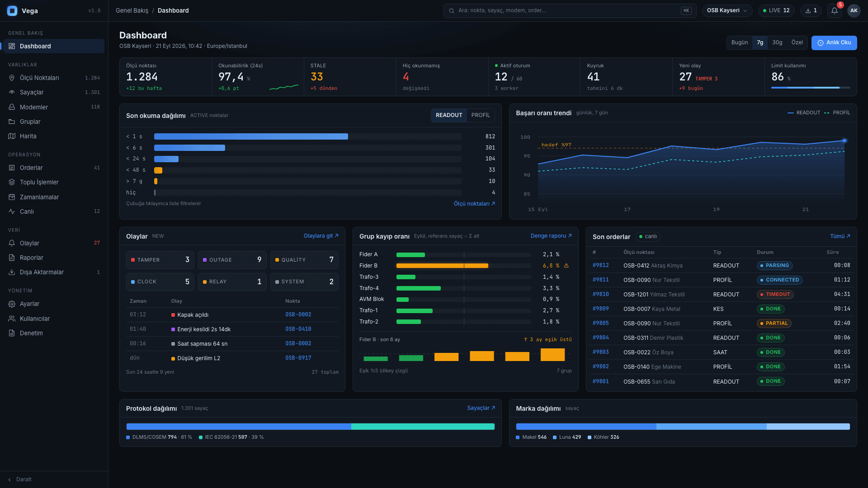
Task: Open Toplu İşlemler layers icon
Action: tap(12, 182)
